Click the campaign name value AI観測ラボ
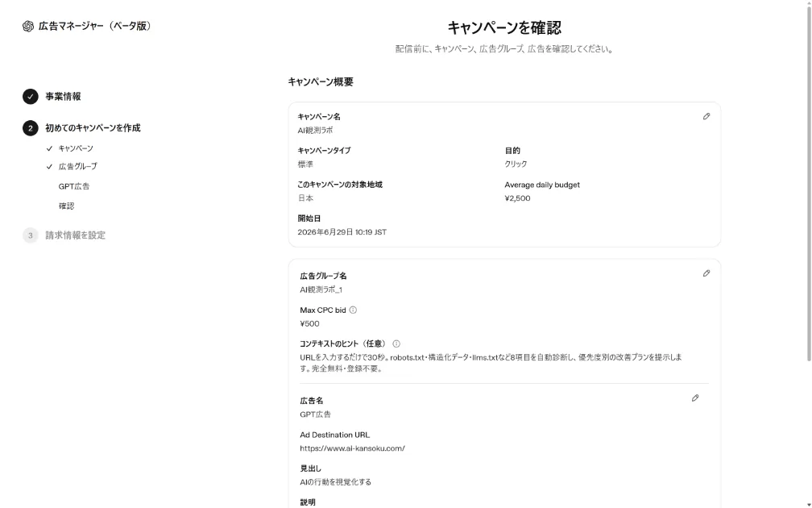The height and width of the screenshot is (508, 812). click(315, 131)
